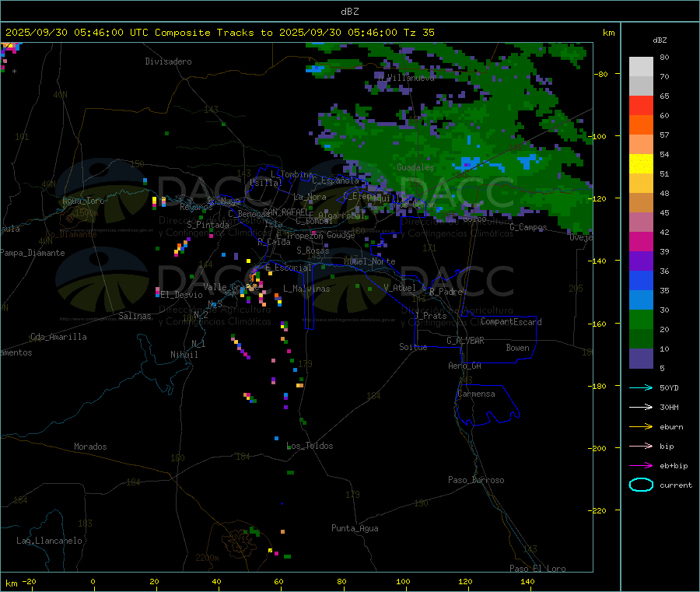Pick the purple swatch between 39 and 36
Image resolution: width=700 pixels, height=592 pixels.
641,261
